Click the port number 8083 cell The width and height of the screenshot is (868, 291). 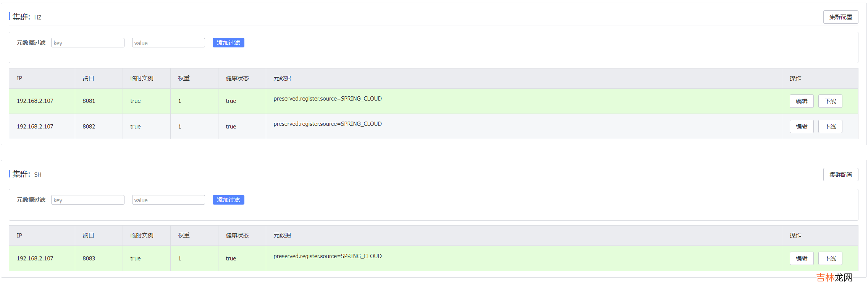[x=89, y=258]
